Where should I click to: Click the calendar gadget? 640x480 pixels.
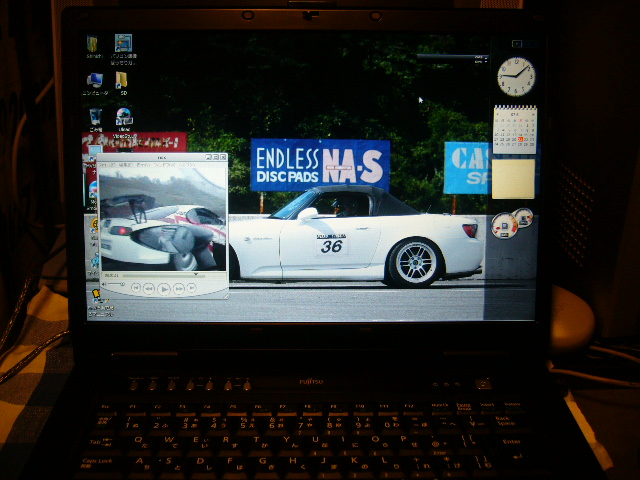(515, 129)
